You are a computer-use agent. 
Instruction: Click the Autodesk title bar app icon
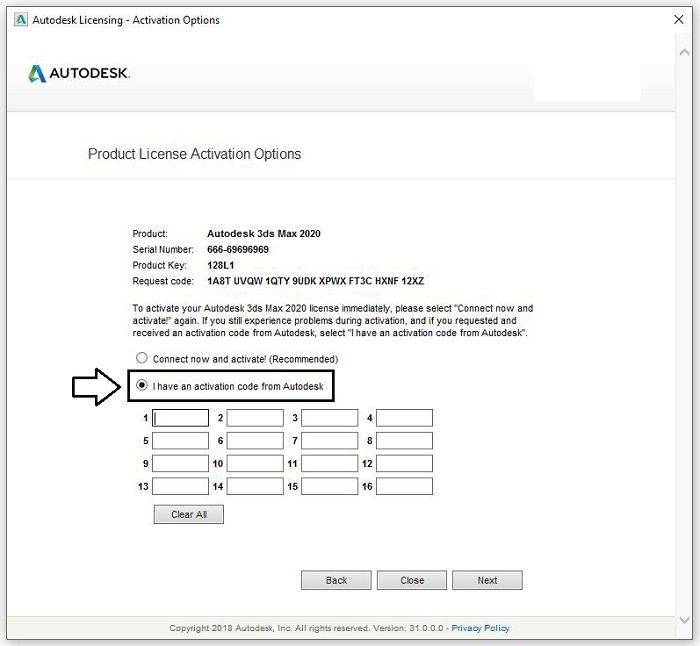pos(21,20)
